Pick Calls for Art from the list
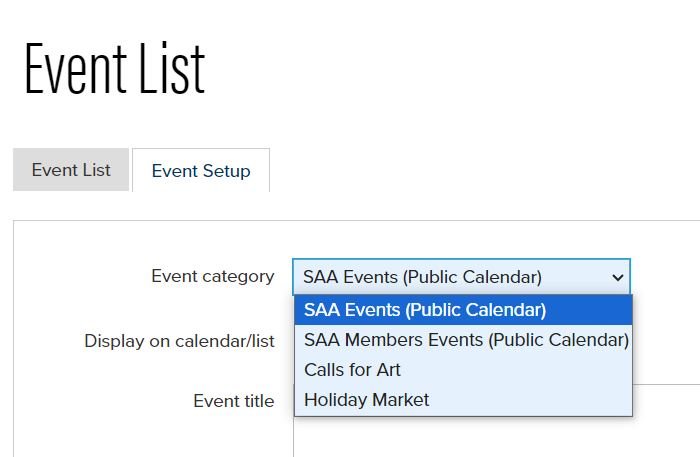The image size is (700, 457). point(463,370)
